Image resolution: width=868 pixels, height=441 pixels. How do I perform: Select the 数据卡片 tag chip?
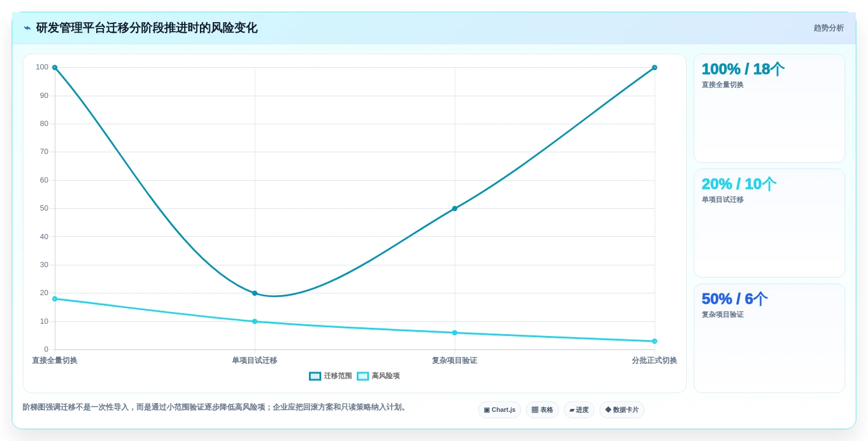coord(622,410)
